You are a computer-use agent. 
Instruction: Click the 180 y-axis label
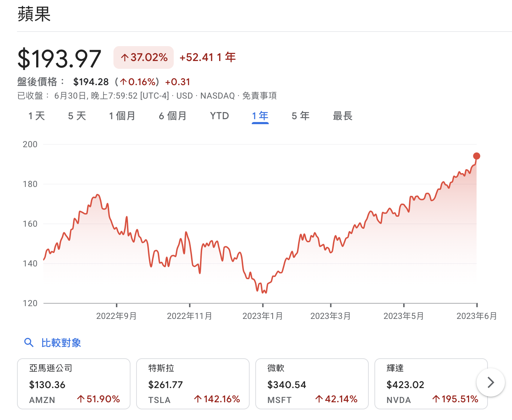[30, 184]
